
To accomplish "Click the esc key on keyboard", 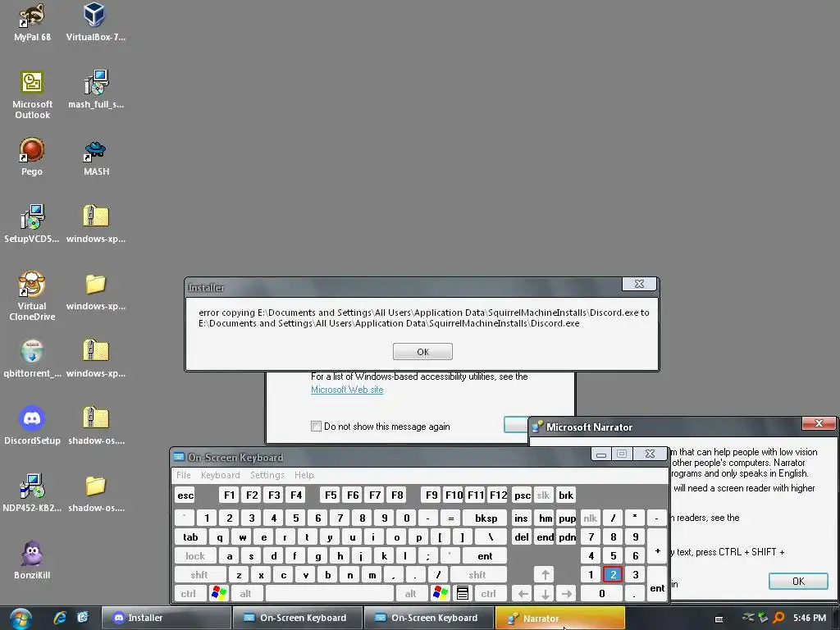I will pos(185,495).
